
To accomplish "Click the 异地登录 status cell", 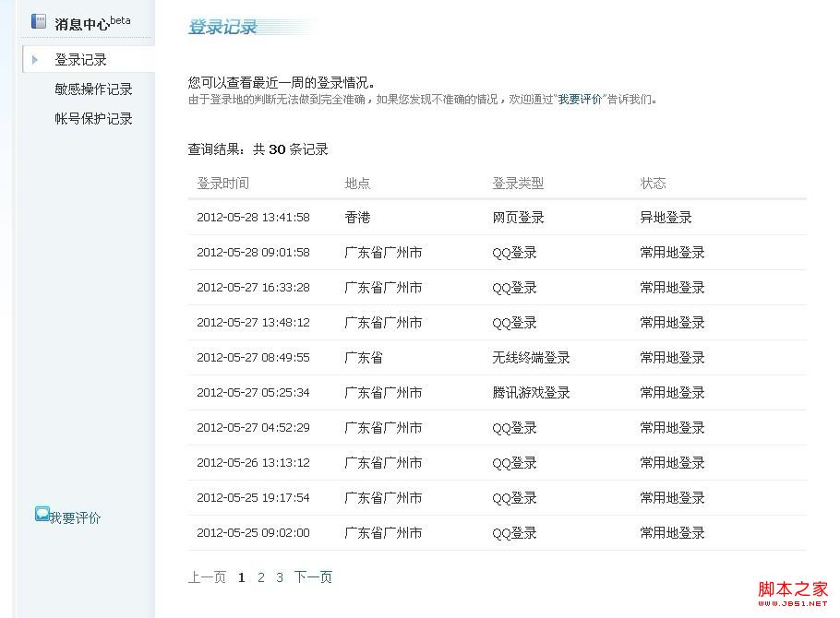I will [666, 218].
